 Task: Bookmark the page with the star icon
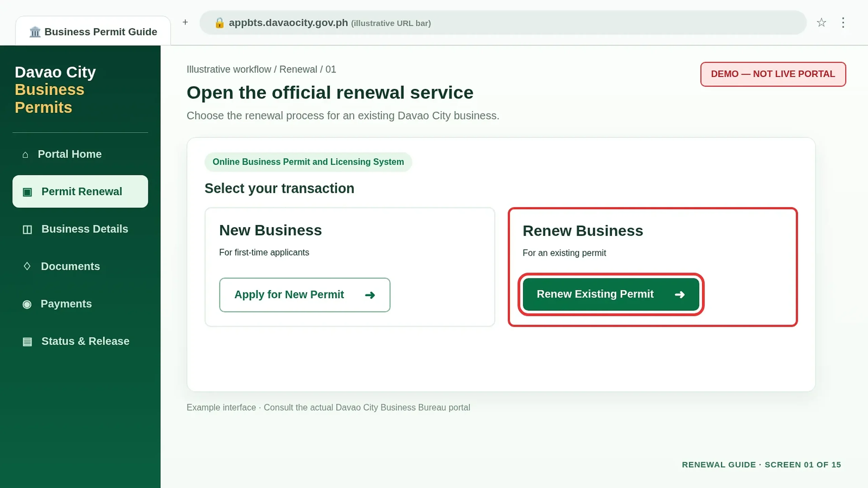point(821,23)
